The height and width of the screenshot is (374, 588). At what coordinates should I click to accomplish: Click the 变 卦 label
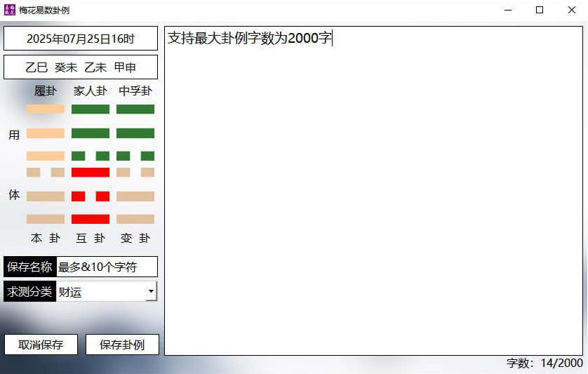(x=135, y=238)
